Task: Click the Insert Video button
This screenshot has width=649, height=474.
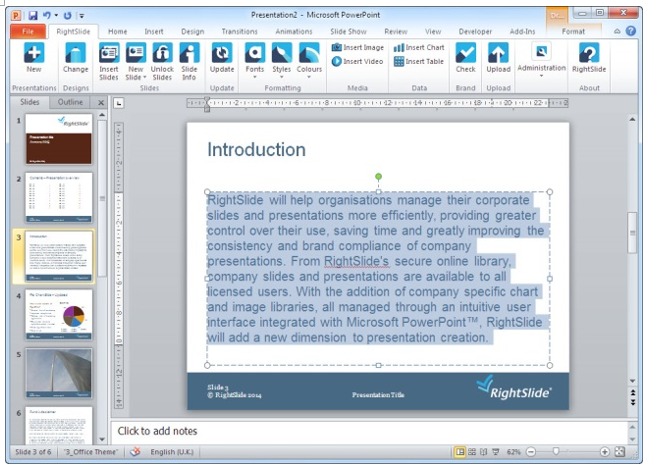Action: pos(358,61)
